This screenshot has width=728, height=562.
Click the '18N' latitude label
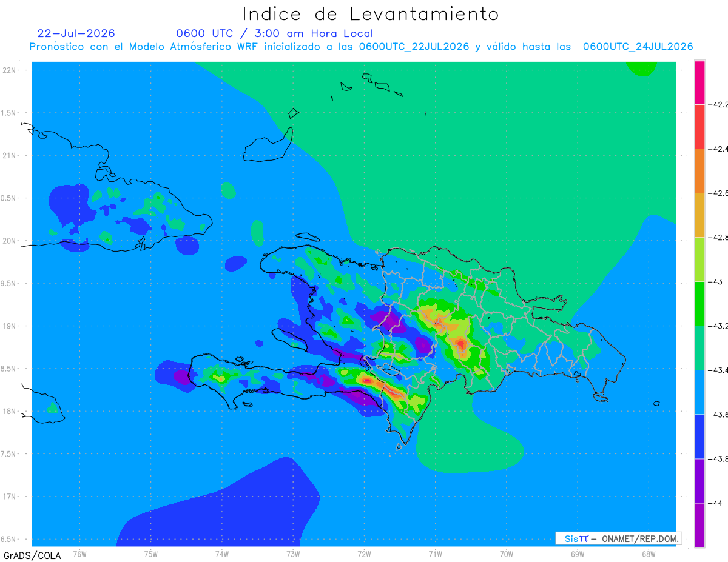coord(10,411)
